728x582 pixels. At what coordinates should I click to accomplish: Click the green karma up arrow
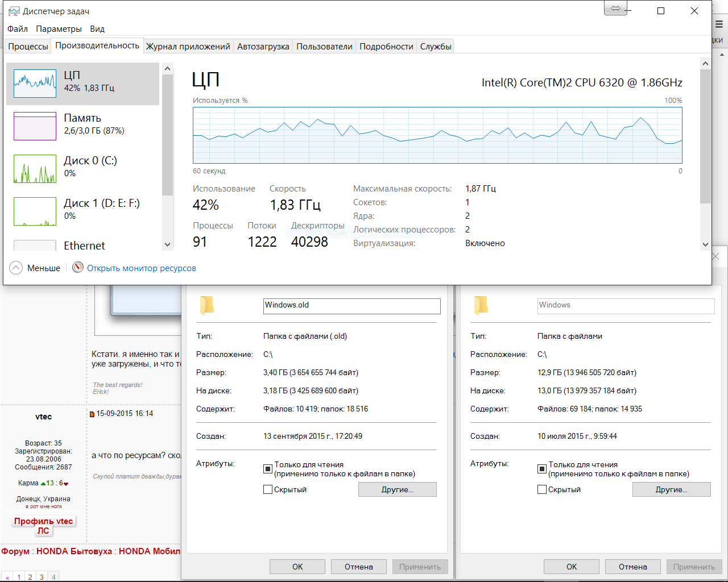pyautogui.click(x=43, y=484)
